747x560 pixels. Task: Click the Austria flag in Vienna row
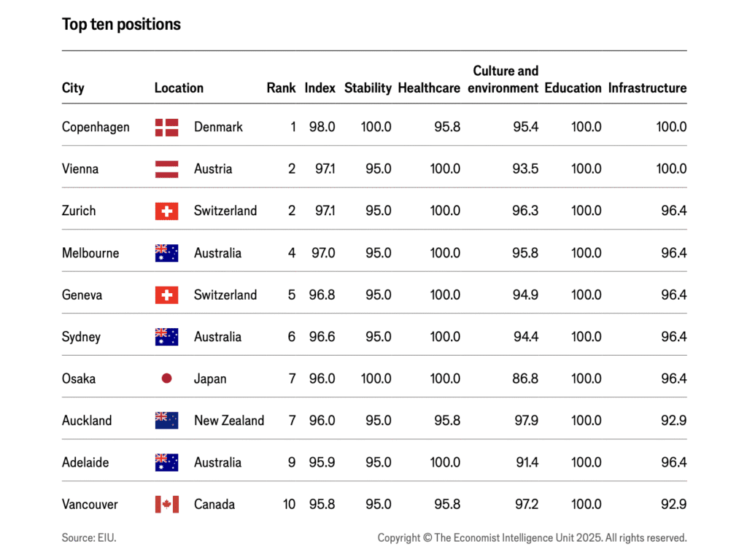click(166, 169)
